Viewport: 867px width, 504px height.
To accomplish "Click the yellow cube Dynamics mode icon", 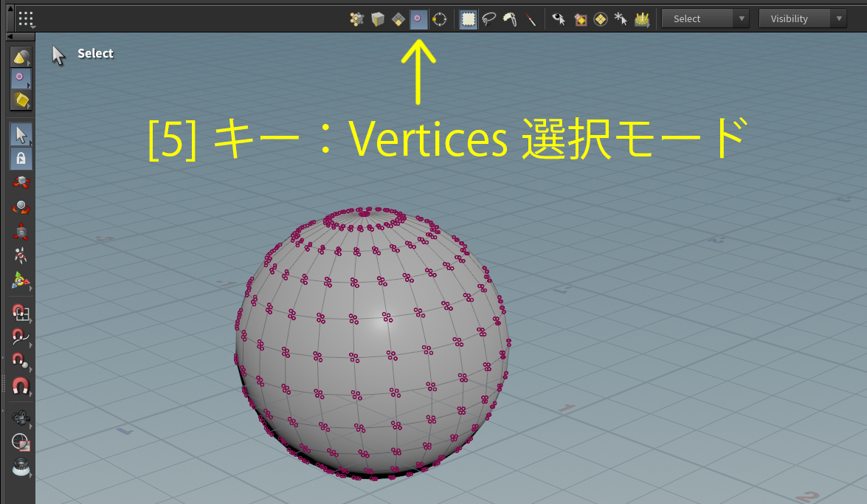I will 21,100.
